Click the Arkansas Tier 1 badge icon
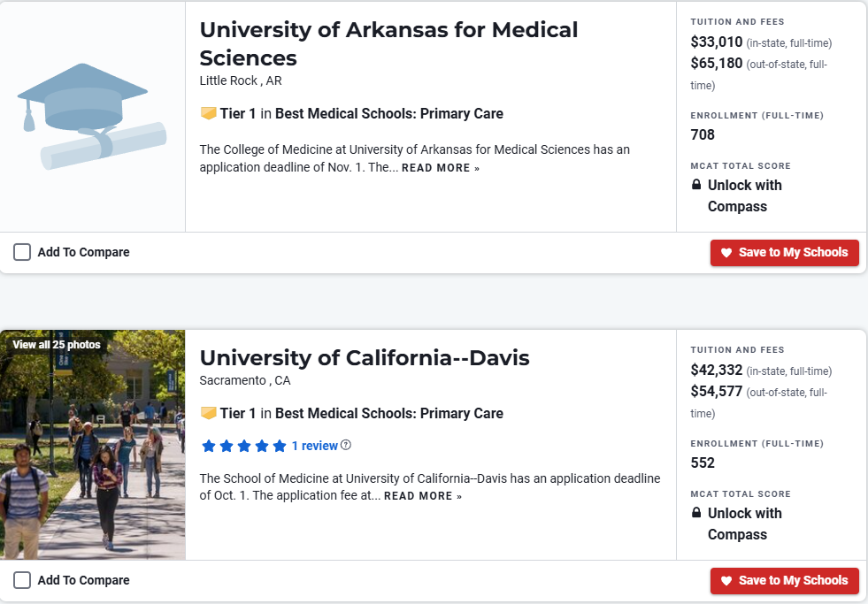Image resolution: width=868 pixels, height=604 pixels. (209, 114)
